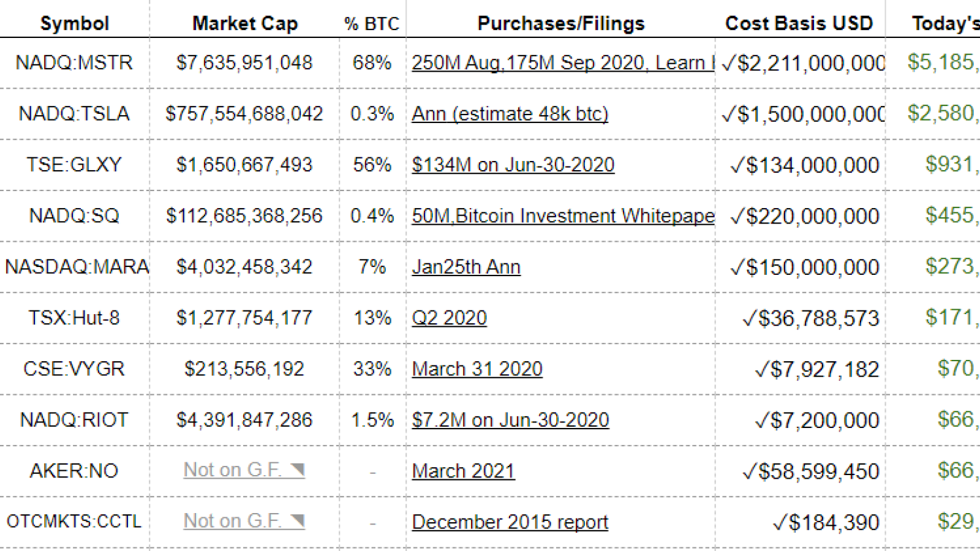Open the '$7.2M on Jun-30-2020' link
Screen dimensions: 980x551
[510, 420]
